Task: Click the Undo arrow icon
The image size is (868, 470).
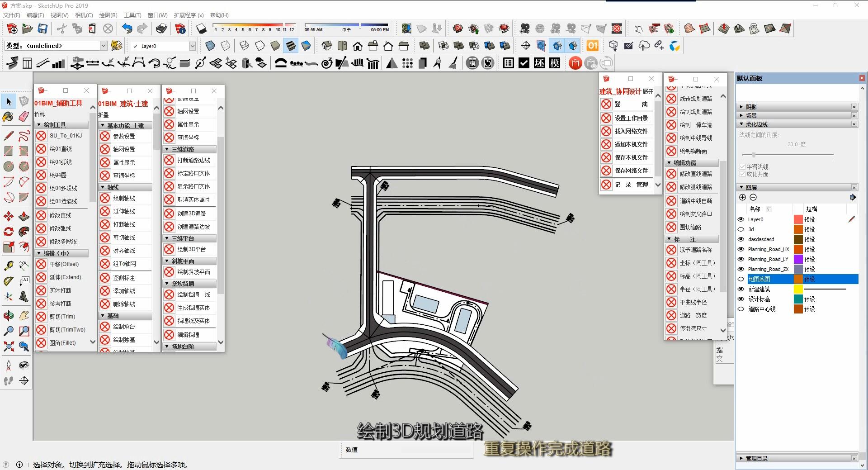Action: (x=127, y=29)
